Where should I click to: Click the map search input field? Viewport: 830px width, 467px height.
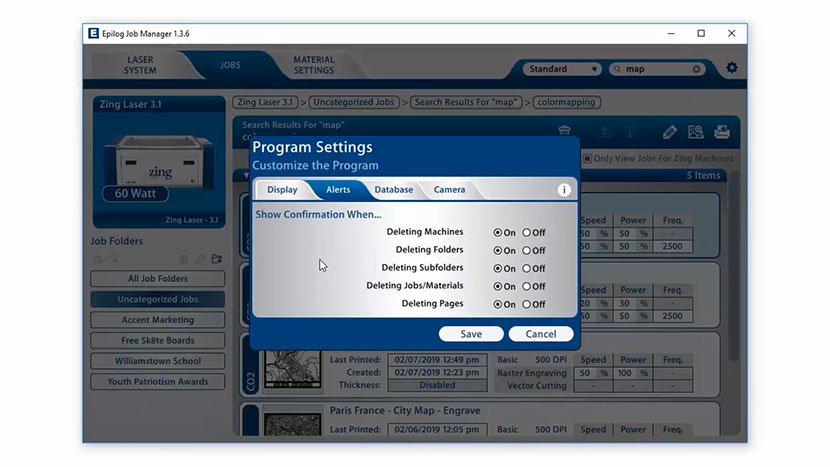click(656, 69)
